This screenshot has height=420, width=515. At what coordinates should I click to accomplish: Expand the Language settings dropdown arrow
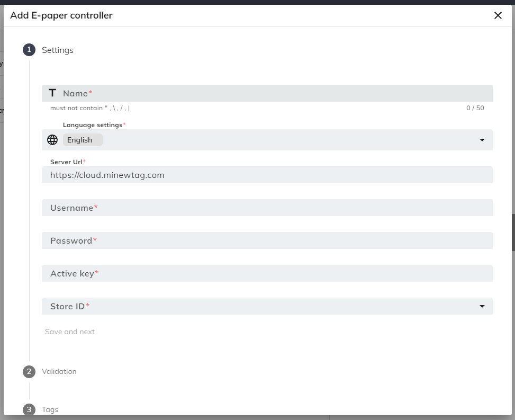(482, 140)
